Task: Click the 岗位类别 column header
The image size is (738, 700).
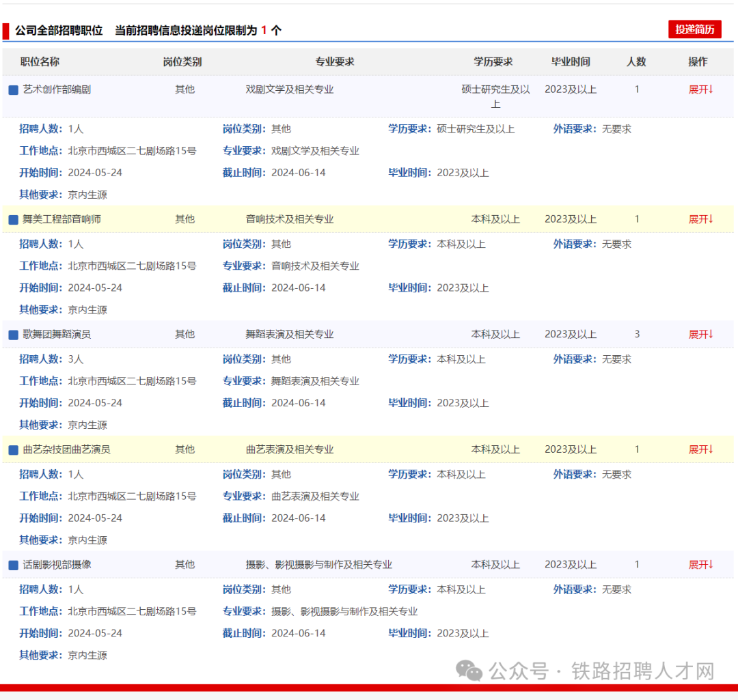Action: pyautogui.click(x=182, y=61)
